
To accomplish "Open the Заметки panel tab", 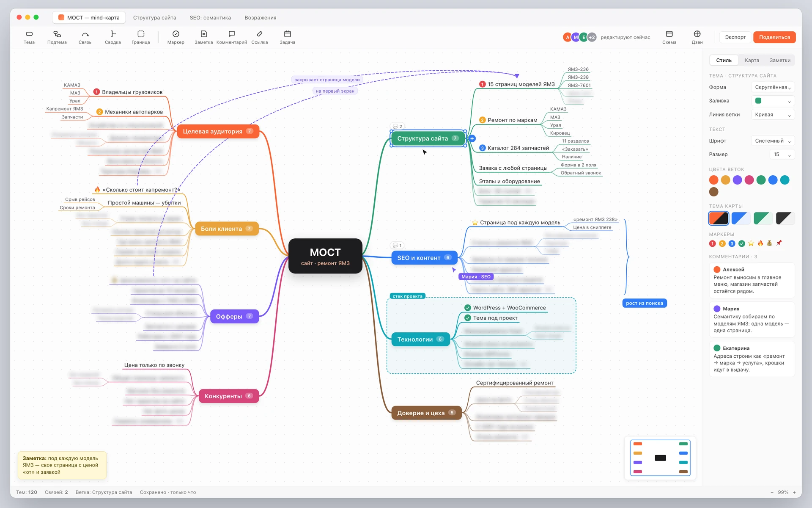I will [780, 61].
